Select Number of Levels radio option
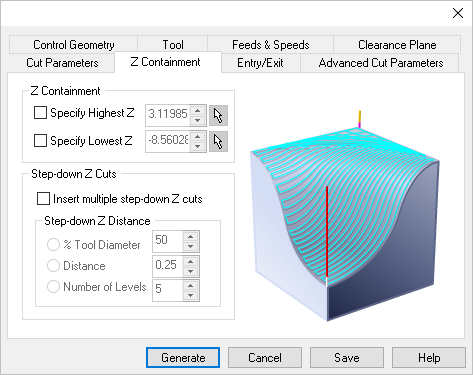 pos(53,287)
